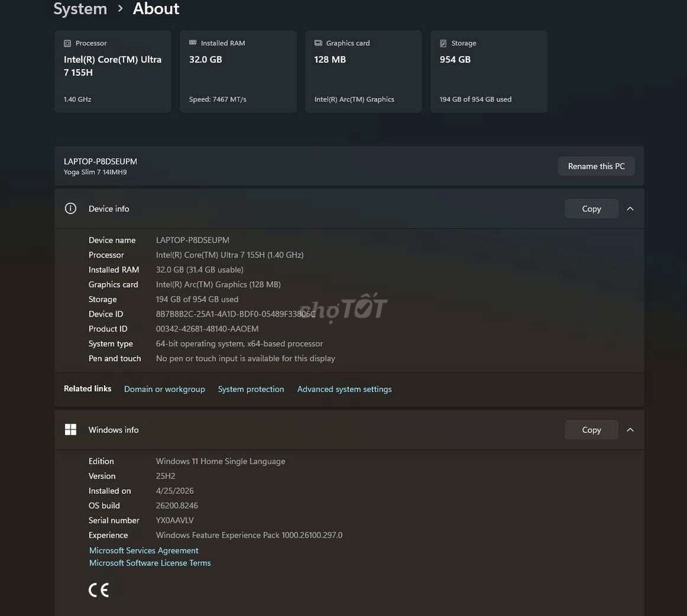Click 64-bit operating system value
Image resolution: width=687 pixels, height=616 pixels.
click(x=240, y=344)
